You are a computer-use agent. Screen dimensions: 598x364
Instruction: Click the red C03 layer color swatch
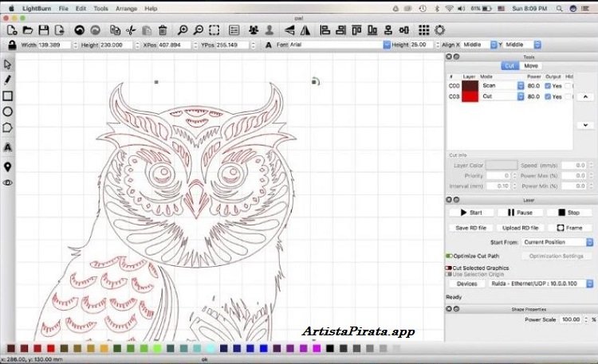coord(470,96)
